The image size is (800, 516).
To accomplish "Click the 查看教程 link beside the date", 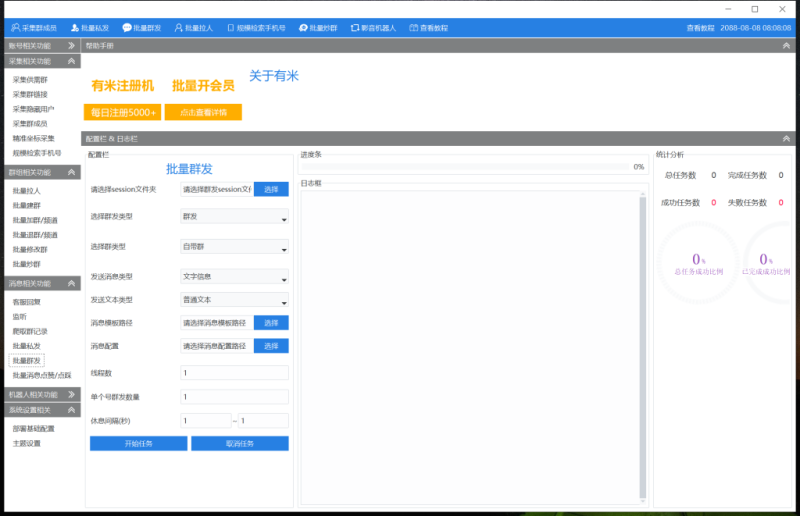I will 700,28.
